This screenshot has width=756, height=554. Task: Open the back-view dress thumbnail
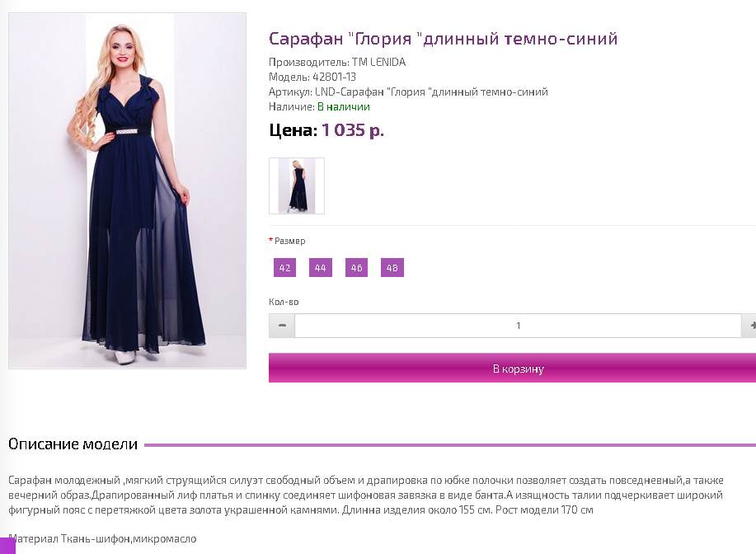click(297, 185)
